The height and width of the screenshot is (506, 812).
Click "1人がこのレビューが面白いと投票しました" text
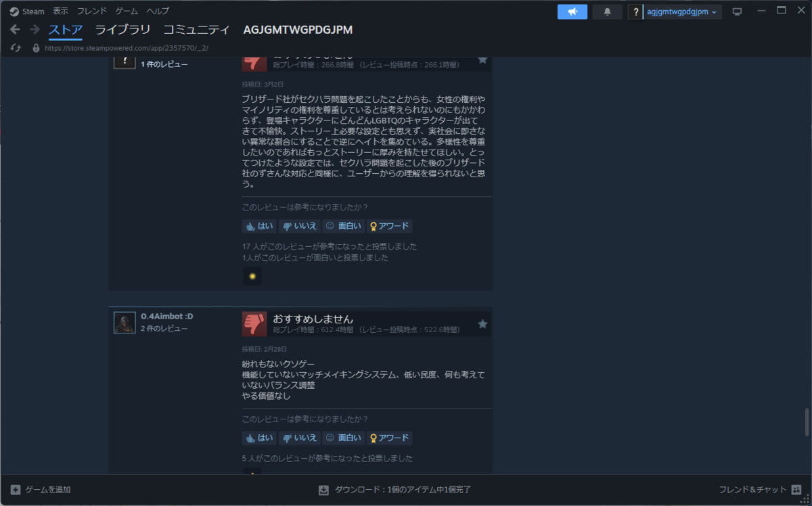click(x=315, y=258)
